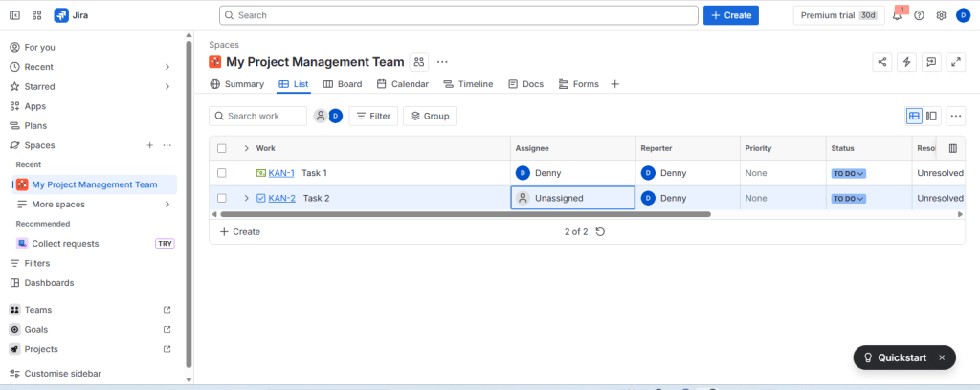Screen dimensions: 980x390
Task: Click the sidebar vertical scrollbar
Action: click(189, 205)
